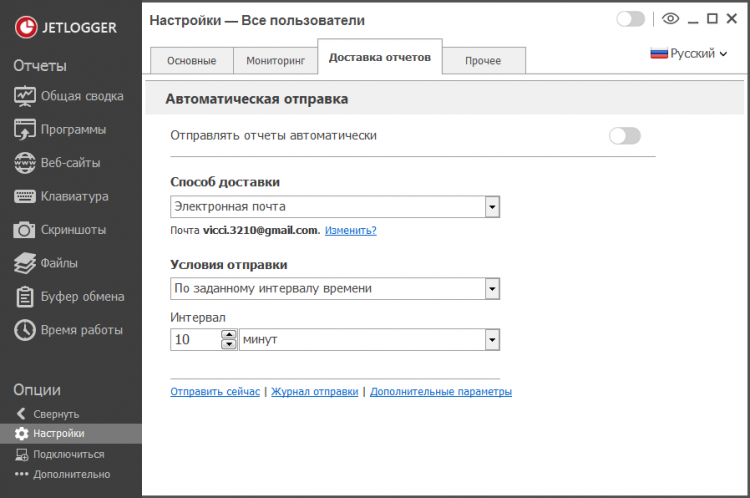Click the Время работы clock icon
This screenshot has height=498, width=750.
pyautogui.click(x=25, y=330)
